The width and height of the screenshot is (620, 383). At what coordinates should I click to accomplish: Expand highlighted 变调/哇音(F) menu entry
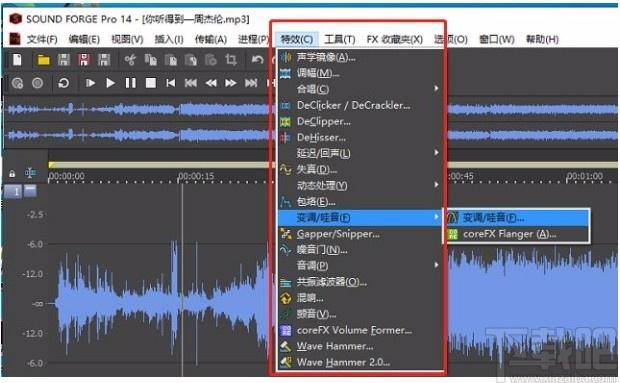[360, 217]
